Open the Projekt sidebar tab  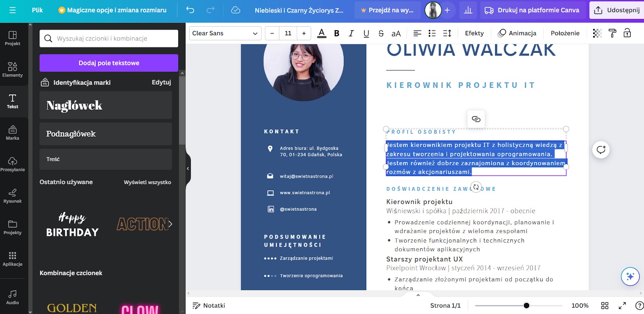12,38
